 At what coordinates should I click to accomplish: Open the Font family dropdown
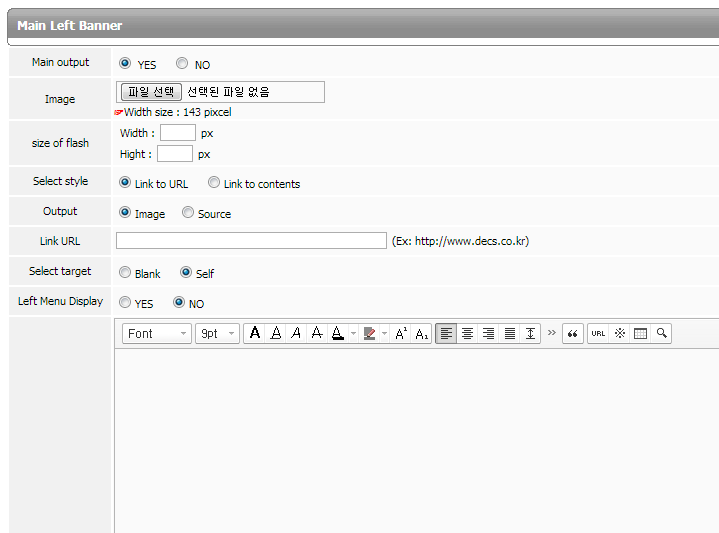(x=157, y=333)
